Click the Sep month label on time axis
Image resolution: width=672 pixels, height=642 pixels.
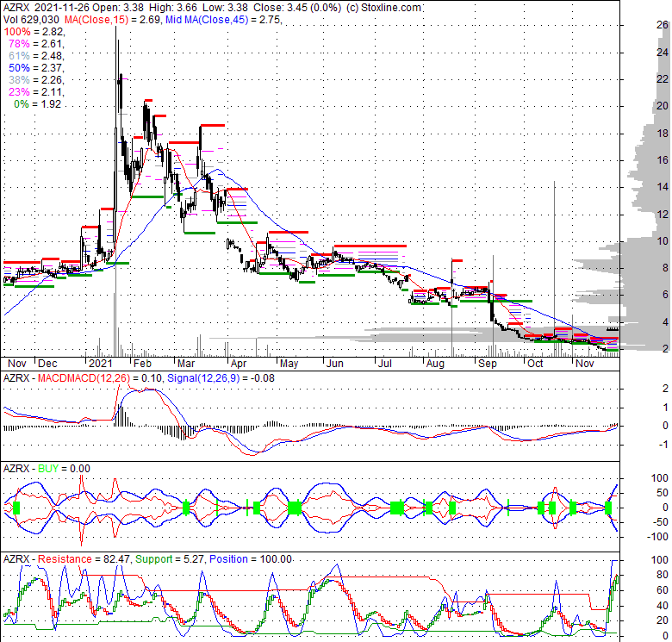click(x=488, y=364)
